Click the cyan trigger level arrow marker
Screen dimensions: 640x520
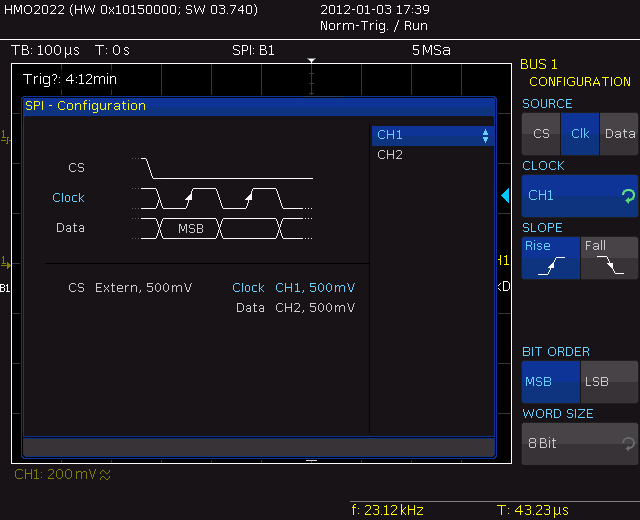click(x=505, y=196)
